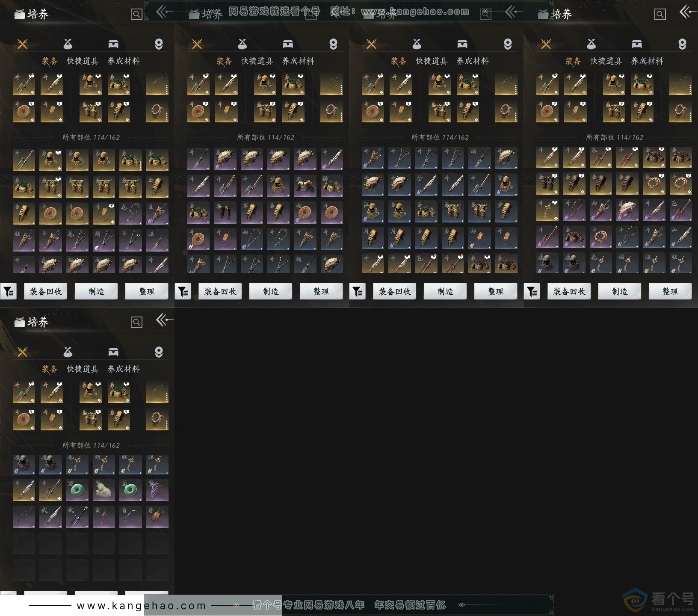Viewport: 698px width, 616px height.
Task: Switch to 快捷道具 tab in top-left panel
Action: click(x=83, y=61)
